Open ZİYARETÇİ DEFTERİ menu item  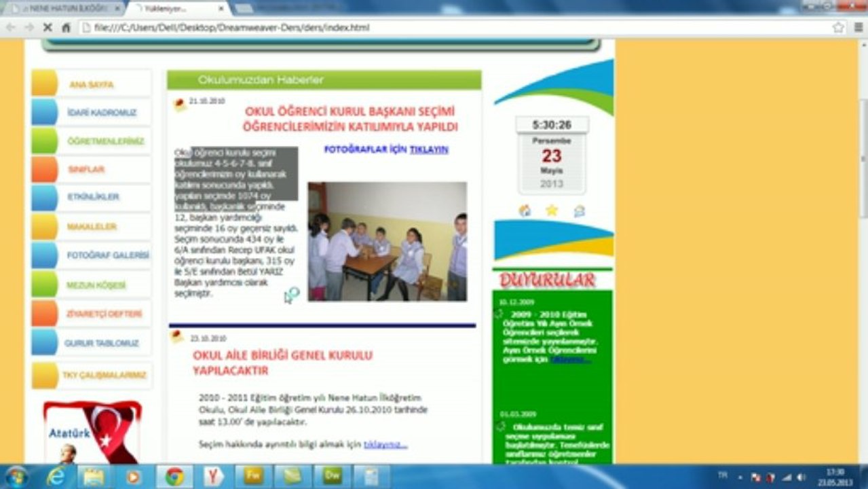(x=91, y=314)
